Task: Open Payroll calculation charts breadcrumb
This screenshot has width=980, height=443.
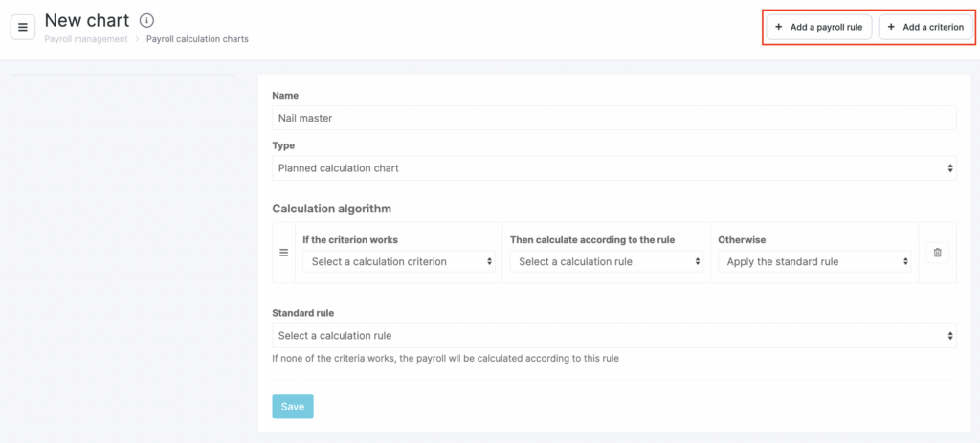Action: pos(197,39)
